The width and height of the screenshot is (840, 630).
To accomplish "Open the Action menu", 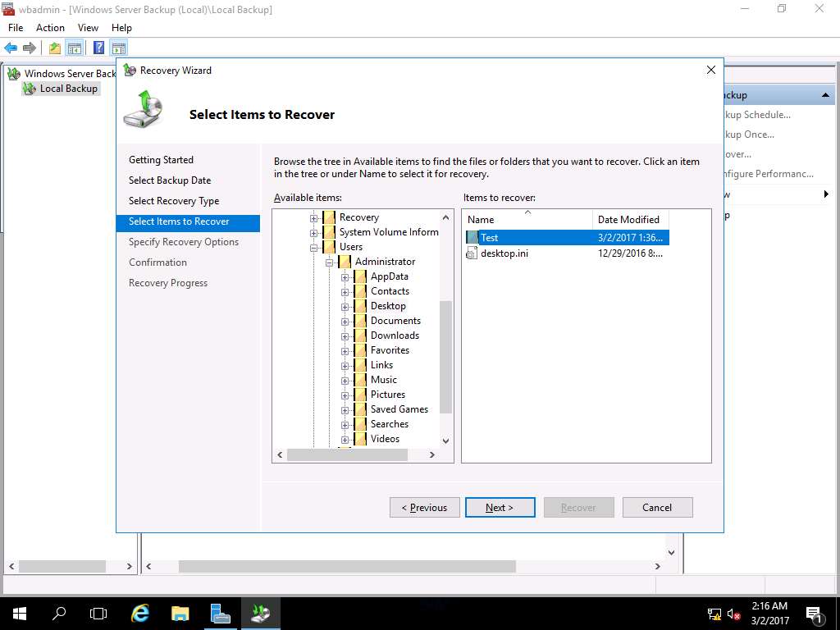I will (50, 28).
